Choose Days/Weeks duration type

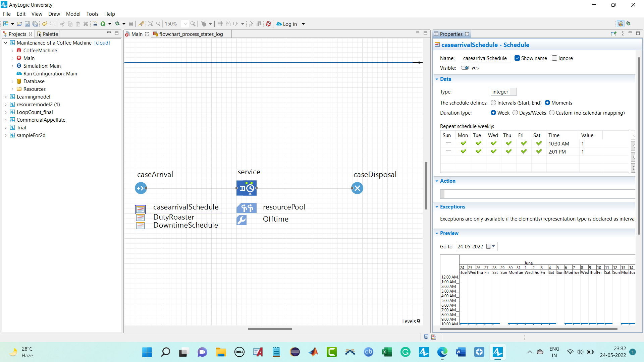[x=515, y=113]
